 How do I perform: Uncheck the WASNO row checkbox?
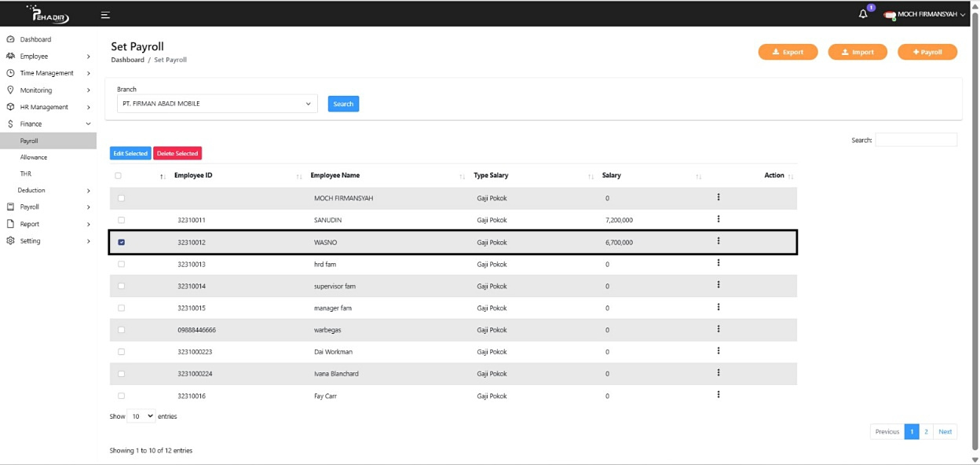pyautogui.click(x=121, y=242)
